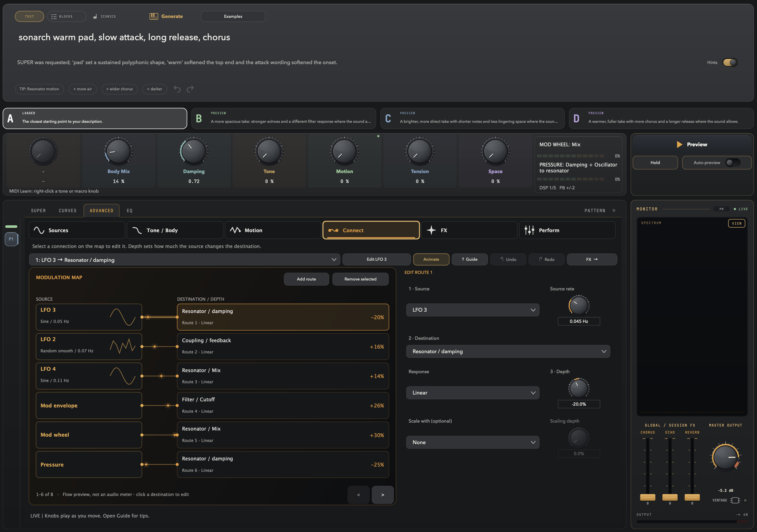This screenshot has height=532, width=757.
Task: Click the LFO 3 sine waveform icon
Action: tap(123, 317)
